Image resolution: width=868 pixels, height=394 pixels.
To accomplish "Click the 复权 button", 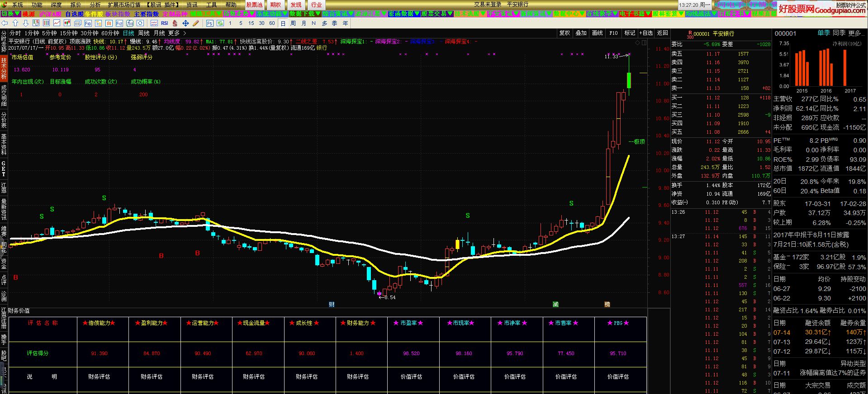I will pyautogui.click(x=564, y=33).
